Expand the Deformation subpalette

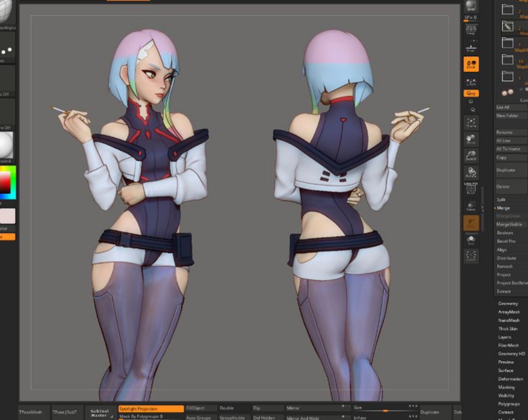(510, 379)
